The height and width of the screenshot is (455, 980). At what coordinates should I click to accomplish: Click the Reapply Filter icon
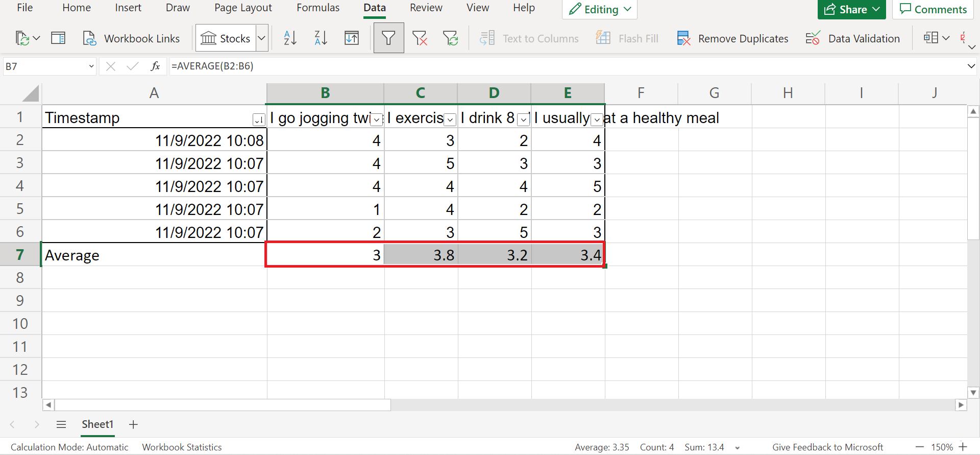click(x=450, y=38)
